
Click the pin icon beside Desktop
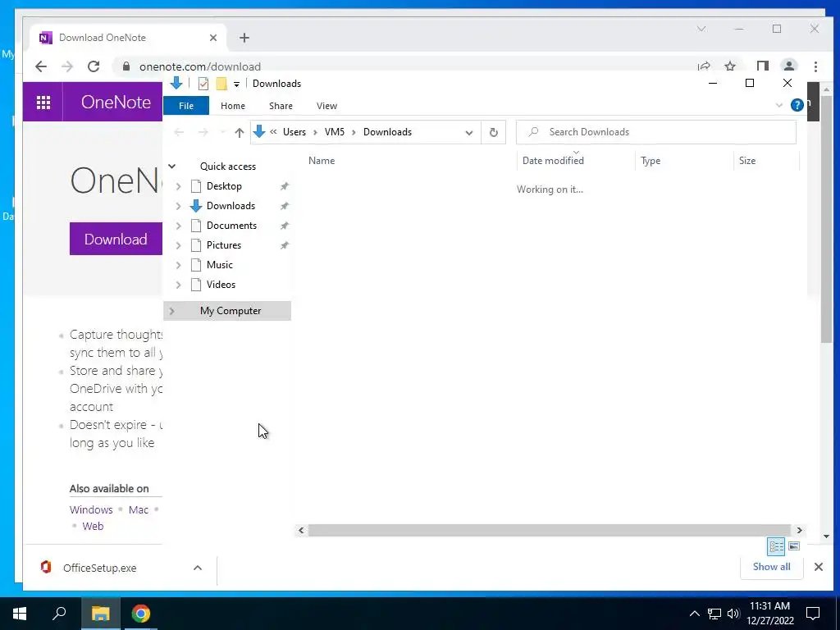pos(285,186)
